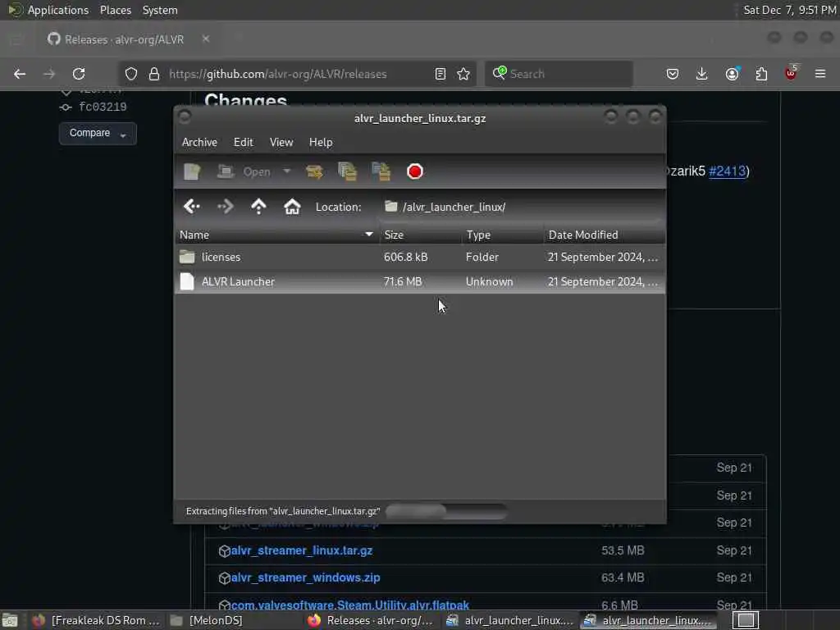Download alvr_streamer_linux.tar.gz asset
Screen dimensions: 840x630
coord(302,550)
